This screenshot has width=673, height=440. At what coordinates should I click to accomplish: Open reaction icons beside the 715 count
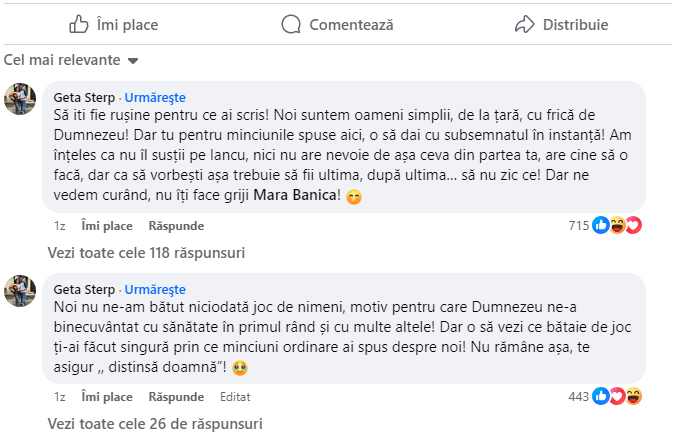[x=616, y=226]
